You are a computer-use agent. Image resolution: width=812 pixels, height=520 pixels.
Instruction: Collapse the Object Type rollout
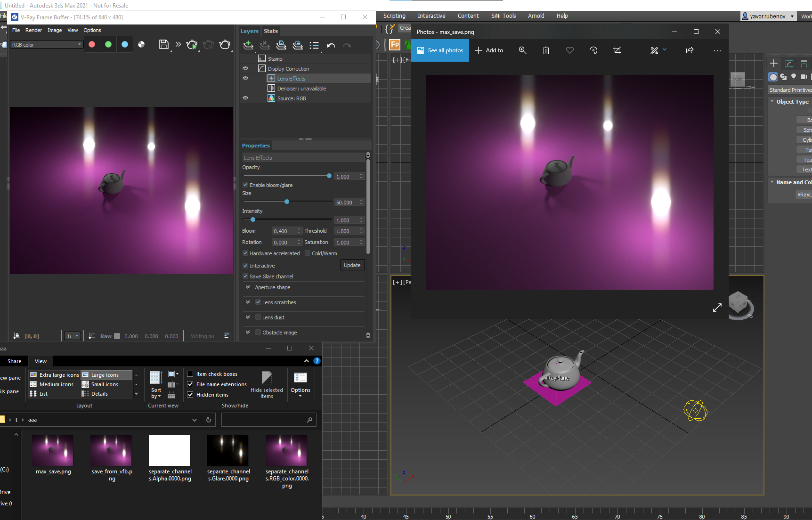tap(772, 102)
